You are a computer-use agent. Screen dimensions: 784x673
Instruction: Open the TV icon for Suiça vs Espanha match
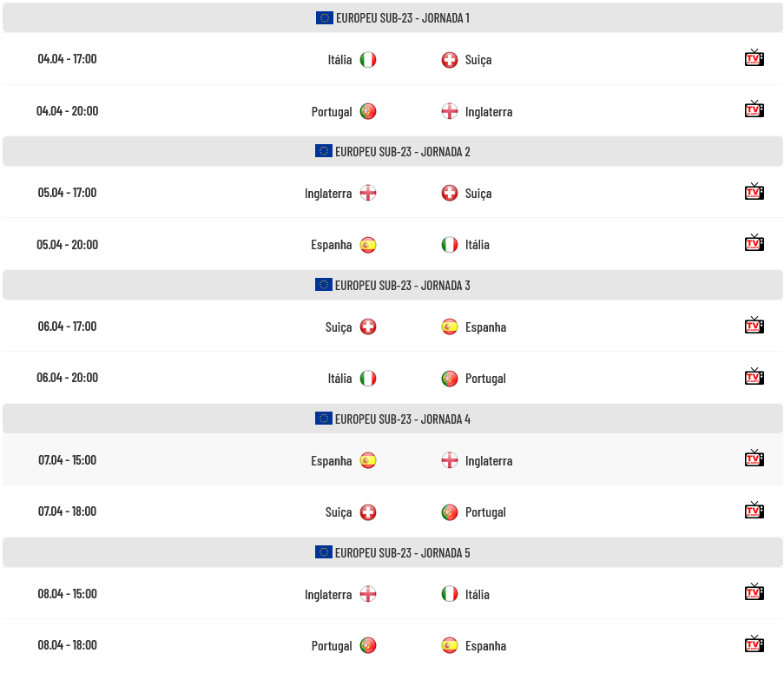[754, 326]
